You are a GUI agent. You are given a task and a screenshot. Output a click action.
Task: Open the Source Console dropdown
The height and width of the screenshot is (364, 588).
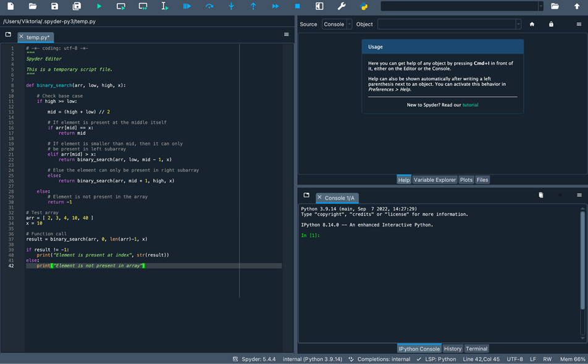pos(337,24)
